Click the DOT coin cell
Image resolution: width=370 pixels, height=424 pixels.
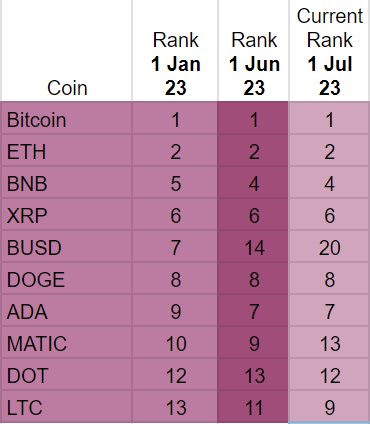[x=67, y=374]
